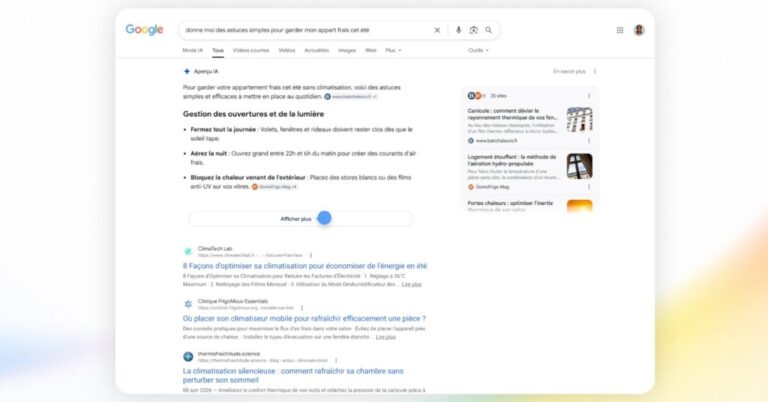
Task: Open the account profile avatar
Action: point(639,30)
